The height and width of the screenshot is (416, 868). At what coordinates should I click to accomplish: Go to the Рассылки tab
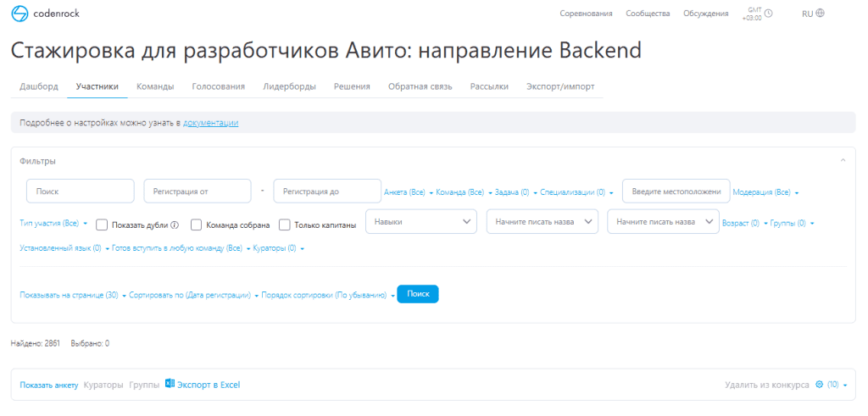tap(489, 86)
